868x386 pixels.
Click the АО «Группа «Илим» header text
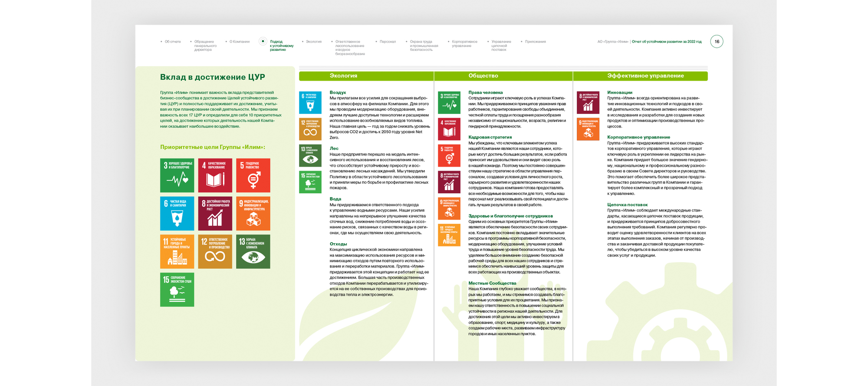(613, 42)
